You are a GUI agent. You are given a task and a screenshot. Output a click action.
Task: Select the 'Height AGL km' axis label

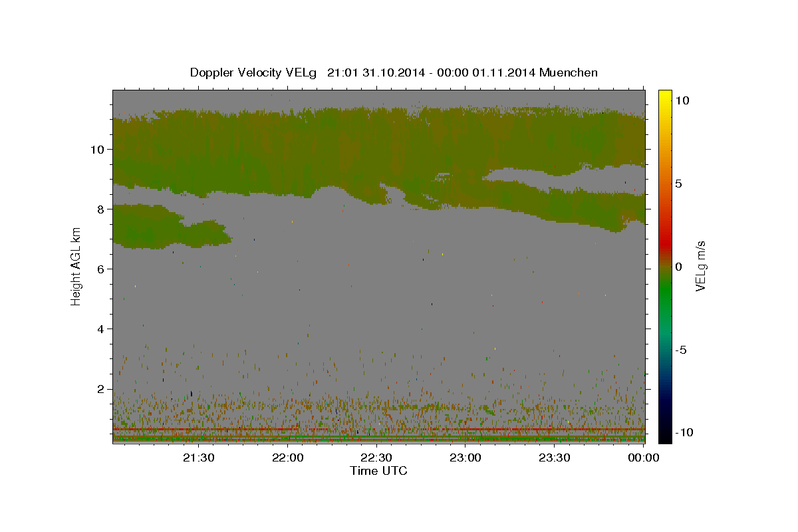point(76,267)
